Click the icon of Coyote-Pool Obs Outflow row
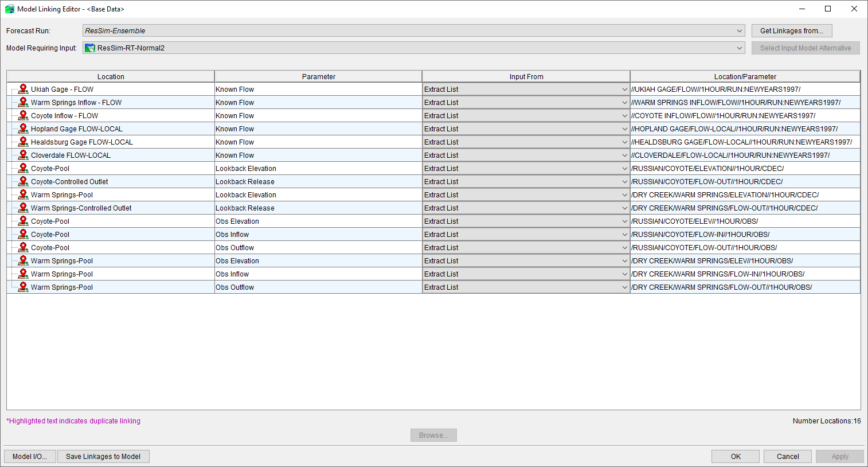This screenshot has width=868, height=467. pos(23,247)
